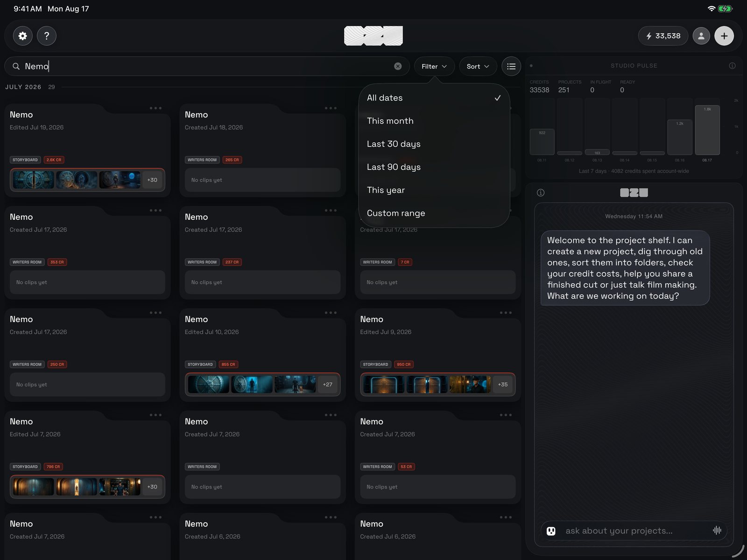The image size is (747, 560).
Task: Open more options for Nemo with 250 CR
Action: tap(155, 313)
